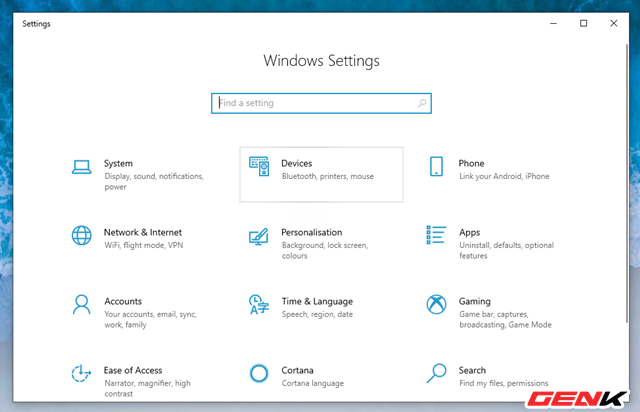Open the Devices settings label
Viewport: 640px width, 412px height.
[x=297, y=163]
